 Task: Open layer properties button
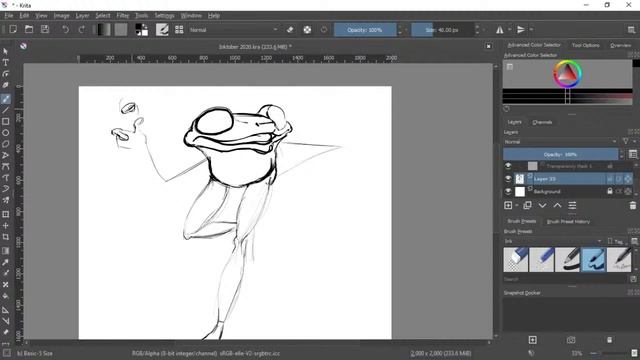pos(572,205)
